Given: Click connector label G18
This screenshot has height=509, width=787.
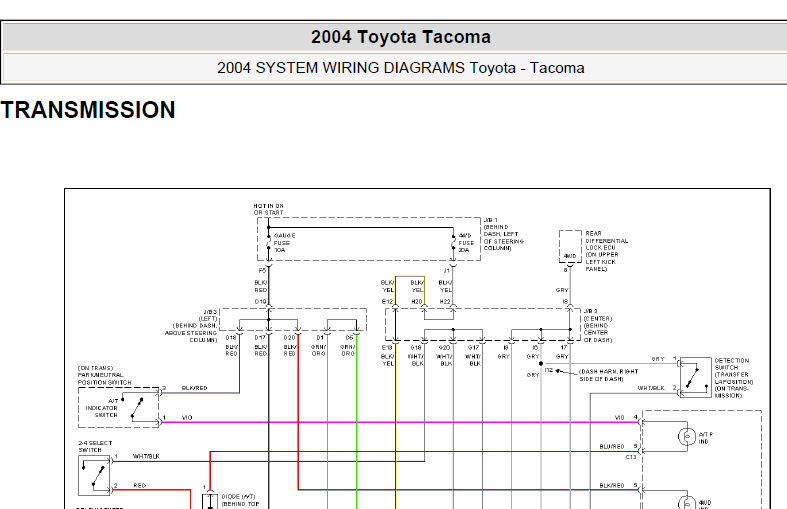Looking at the screenshot, I should pyautogui.click(x=416, y=347).
